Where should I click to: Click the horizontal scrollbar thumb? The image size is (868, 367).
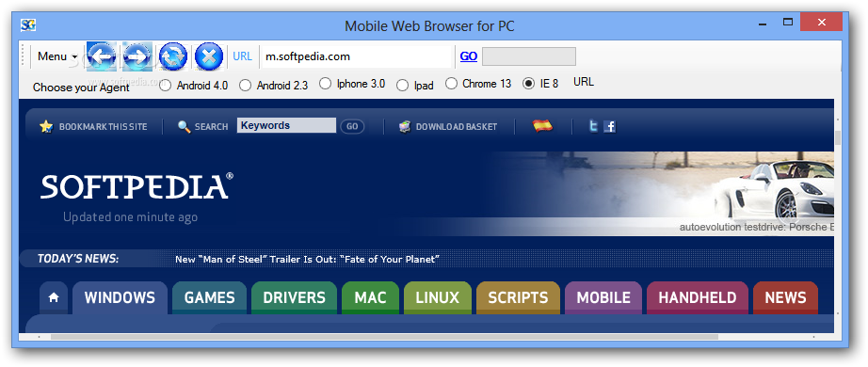(x=384, y=337)
